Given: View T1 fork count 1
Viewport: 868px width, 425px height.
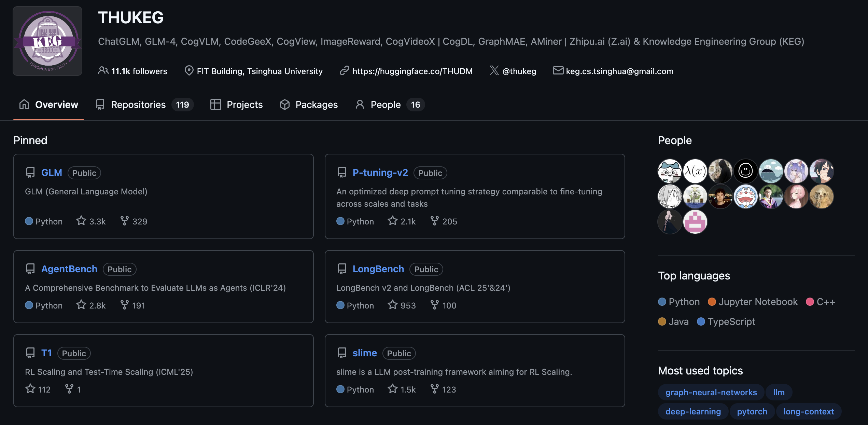Looking at the screenshot, I should [73, 389].
